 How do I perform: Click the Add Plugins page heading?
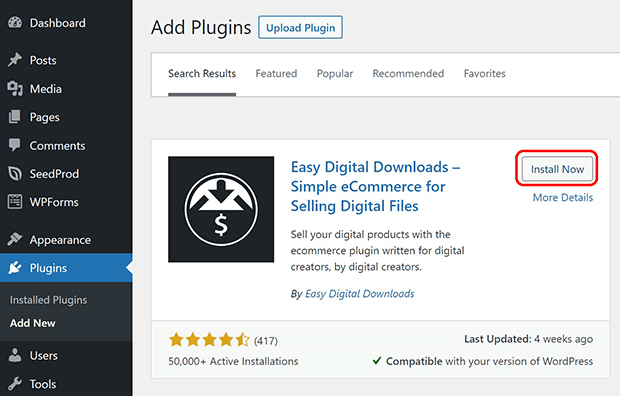coord(201,28)
